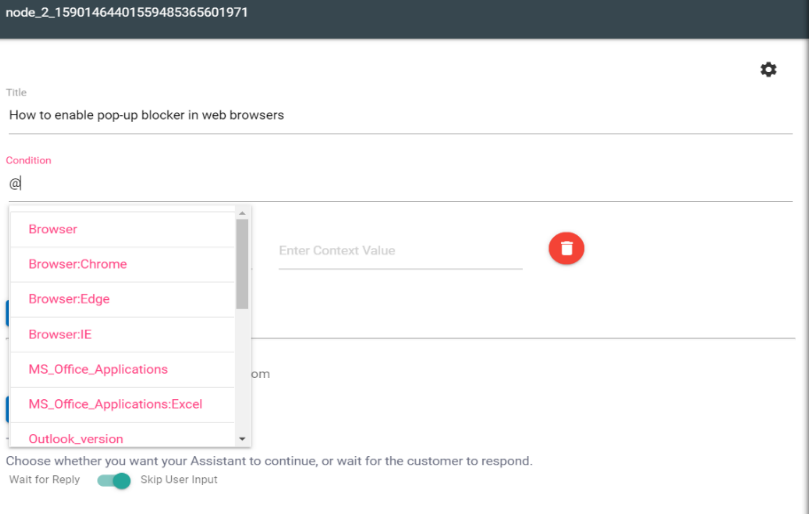Click the pink Condition field label
The height and width of the screenshot is (514, 809).
coord(29,160)
